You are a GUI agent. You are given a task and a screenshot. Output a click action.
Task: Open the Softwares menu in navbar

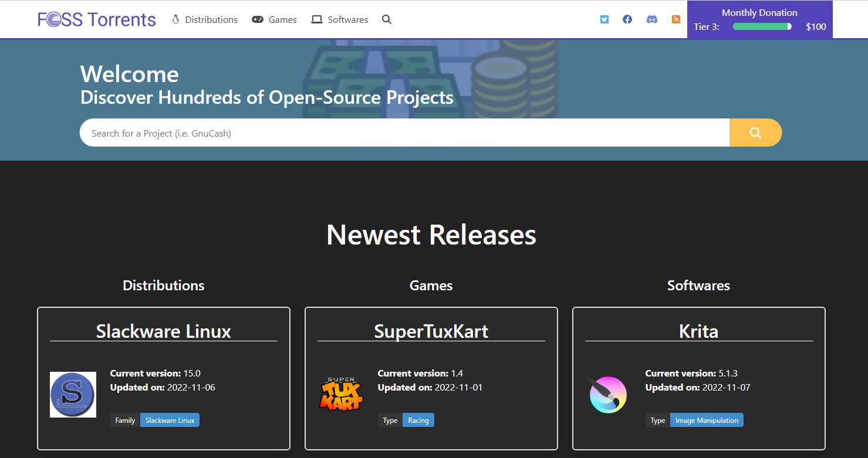coord(340,19)
